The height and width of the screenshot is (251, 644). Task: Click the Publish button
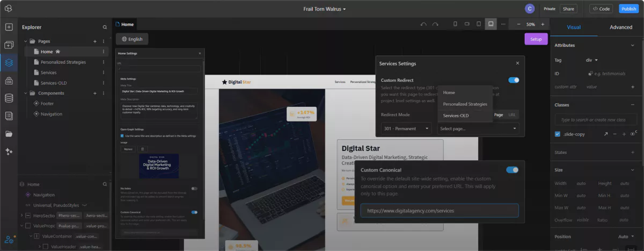[x=628, y=9]
